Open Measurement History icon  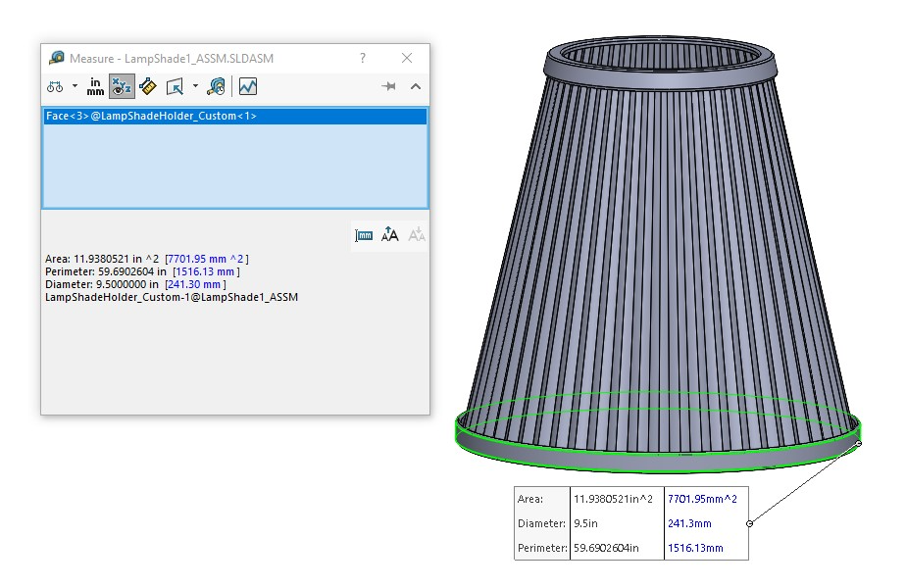[x=216, y=86]
